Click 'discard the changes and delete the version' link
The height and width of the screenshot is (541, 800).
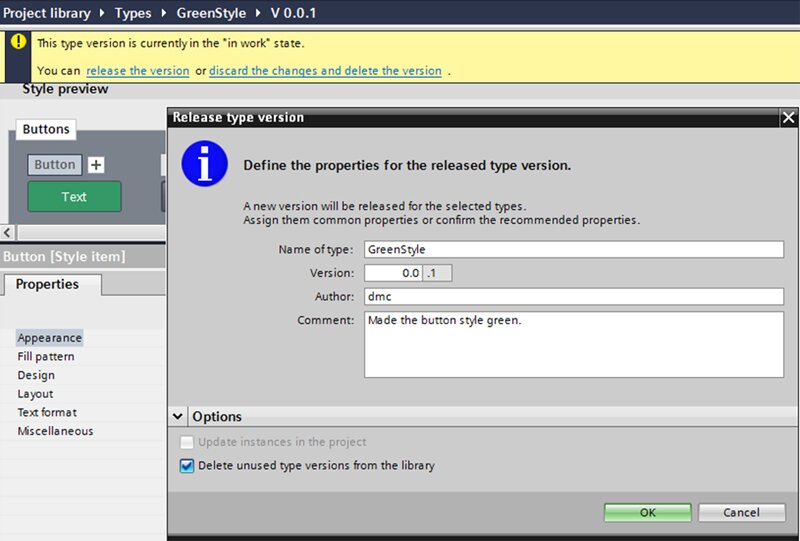click(326, 70)
